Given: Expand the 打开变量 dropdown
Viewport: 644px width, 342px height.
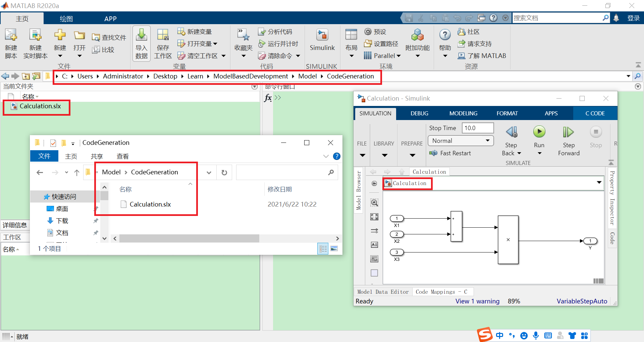Looking at the screenshot, I should point(215,44).
